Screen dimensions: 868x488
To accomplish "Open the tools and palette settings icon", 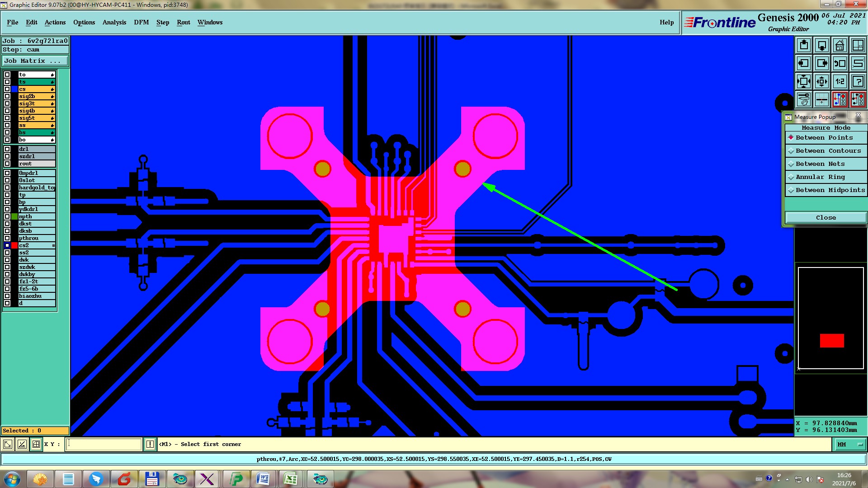I will coord(804,99).
